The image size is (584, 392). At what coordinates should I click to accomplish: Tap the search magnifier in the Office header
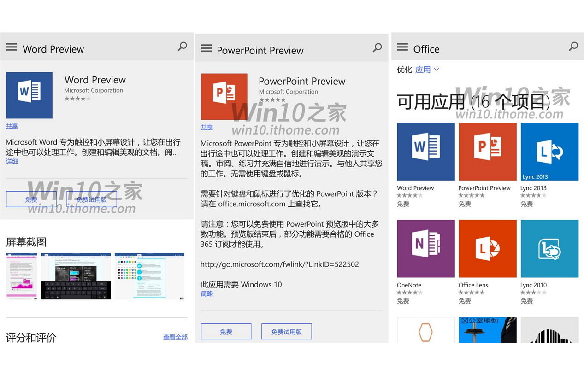click(573, 46)
